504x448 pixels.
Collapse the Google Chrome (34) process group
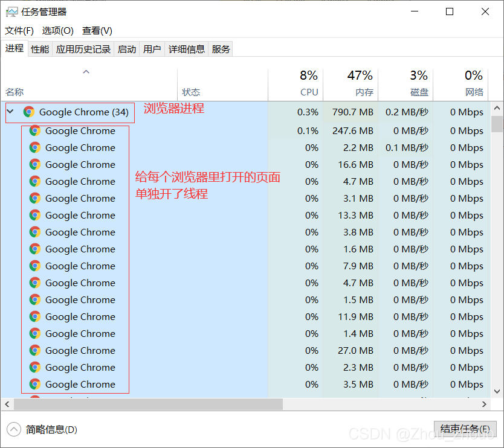[x=10, y=112]
